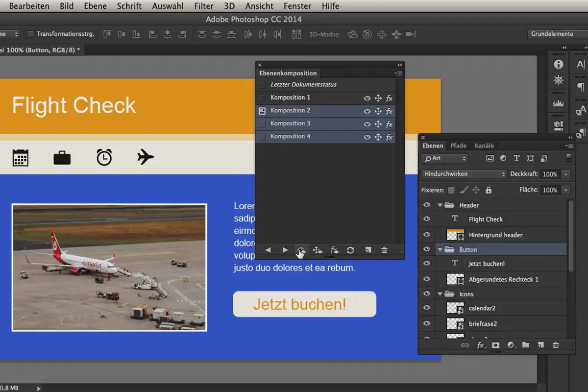588x392 pixels.
Task: Collapse the Icons layer group
Action: point(440,294)
